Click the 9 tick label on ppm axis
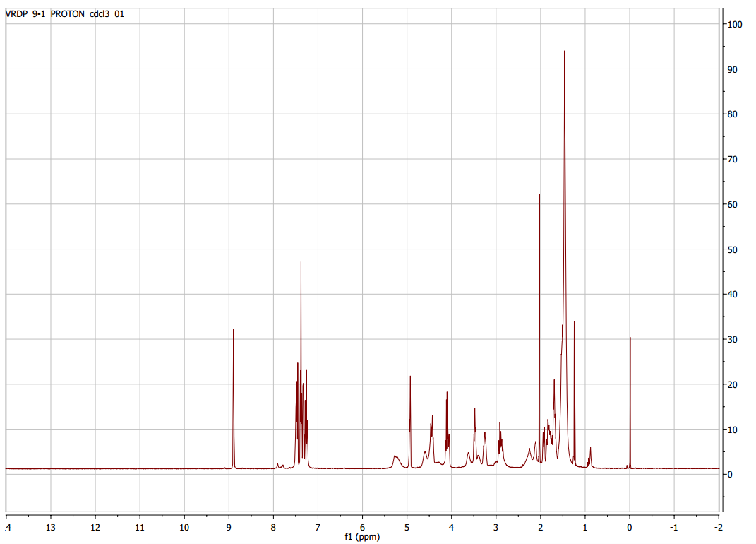This screenshot has width=756, height=544. click(229, 528)
